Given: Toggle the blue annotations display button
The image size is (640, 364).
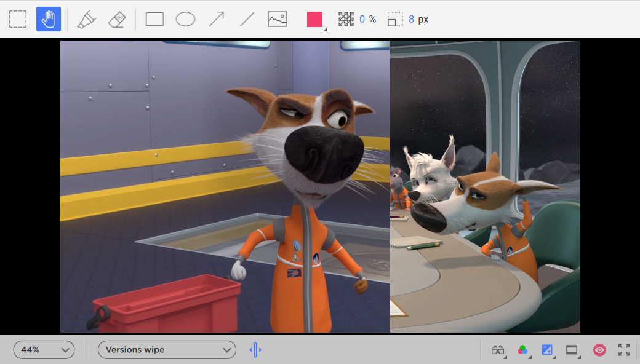Looking at the screenshot, I should tap(547, 350).
